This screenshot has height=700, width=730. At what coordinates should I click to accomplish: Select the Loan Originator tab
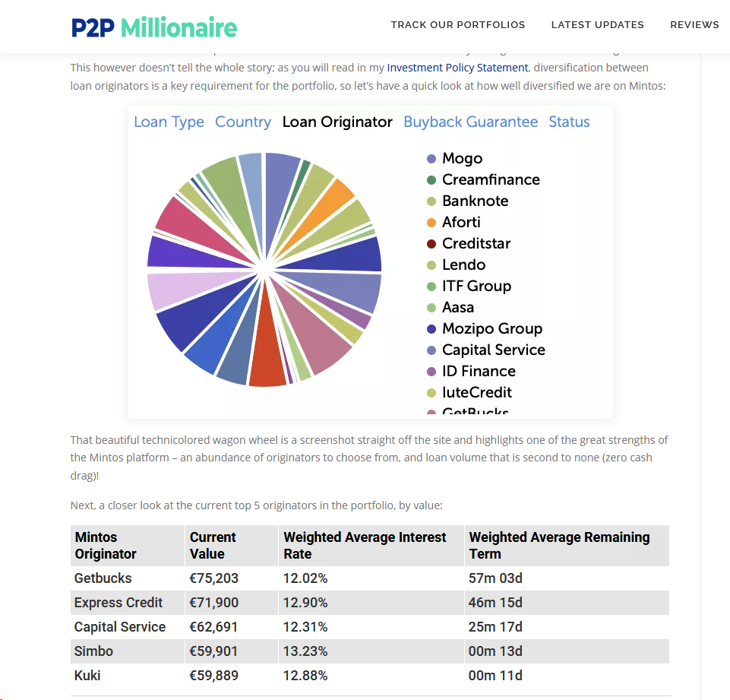point(337,122)
